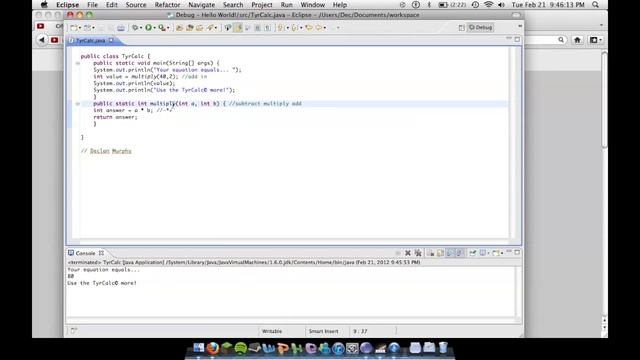This screenshot has width=640, height=360.
Task: Open the Open Console dropdown arrow
Action: point(501,253)
